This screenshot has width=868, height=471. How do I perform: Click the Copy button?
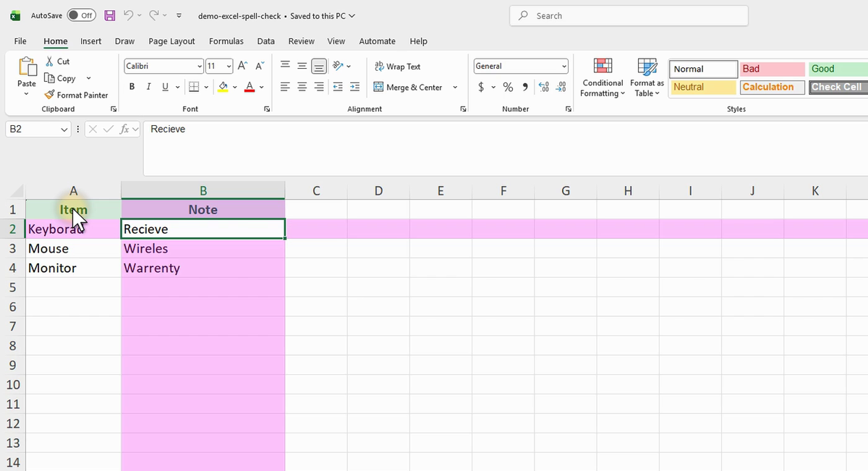[61, 78]
